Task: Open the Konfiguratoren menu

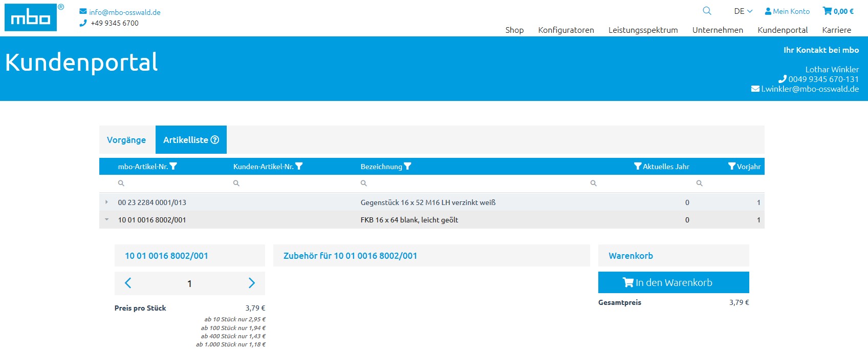Action: pos(566,30)
